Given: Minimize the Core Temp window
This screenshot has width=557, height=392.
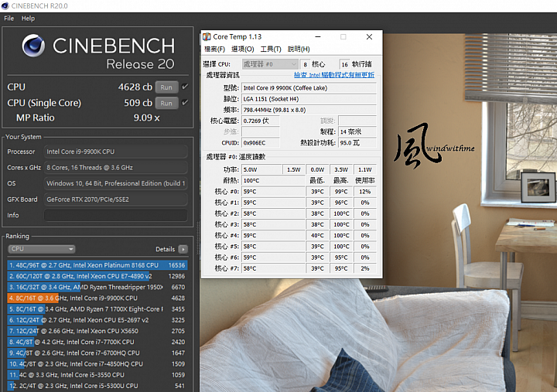Looking at the screenshot, I should pos(318,36).
